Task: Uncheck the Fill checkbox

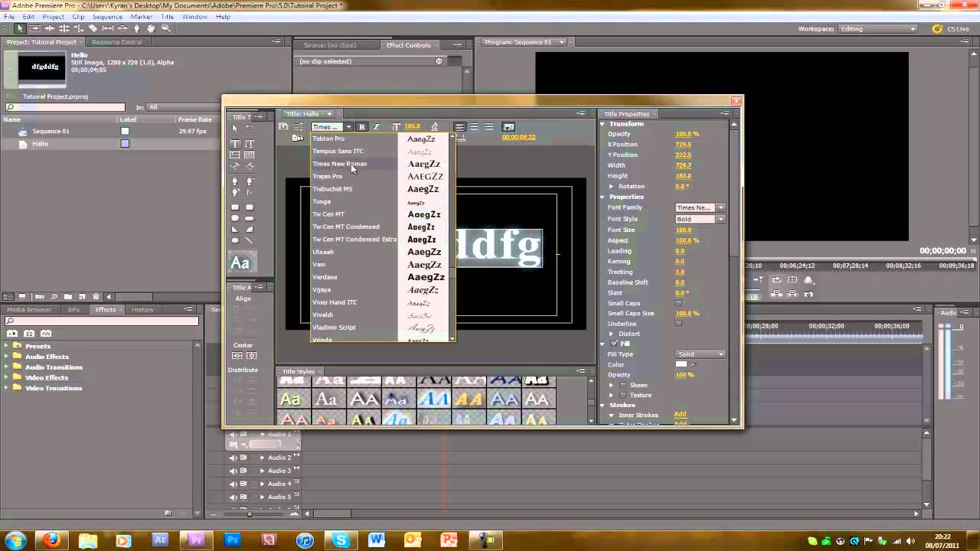Action: pyautogui.click(x=614, y=344)
